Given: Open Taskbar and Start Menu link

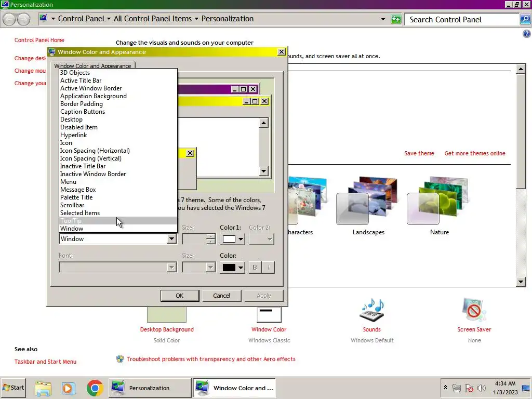Looking at the screenshot, I should point(45,362).
